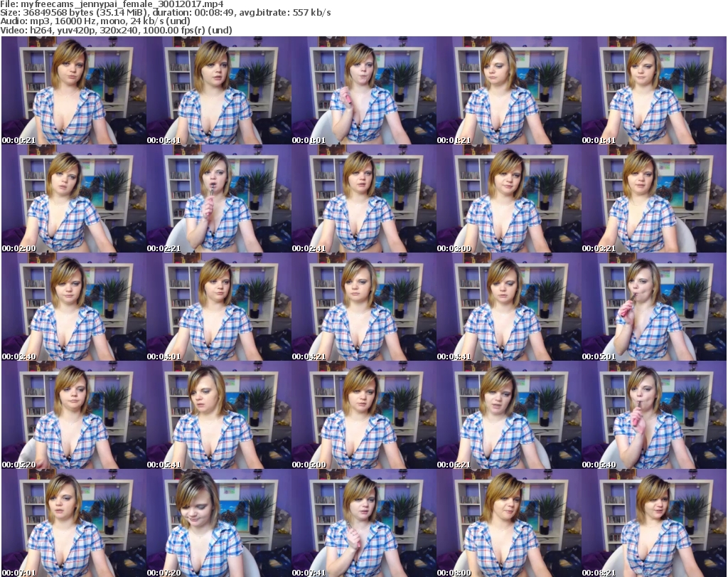Choose the frame stamped 00:05:20
The image size is (728, 577).
(74, 415)
